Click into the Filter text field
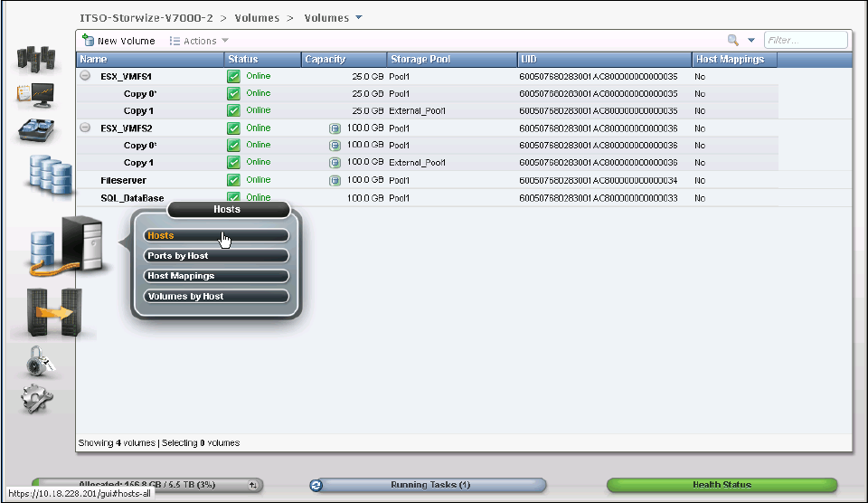868x503 pixels. click(x=806, y=41)
